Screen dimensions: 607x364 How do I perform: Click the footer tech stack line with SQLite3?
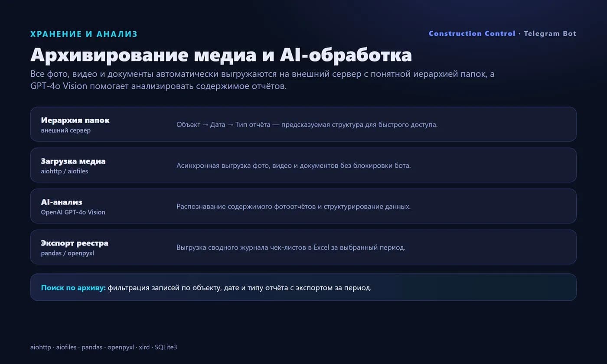[104, 347]
